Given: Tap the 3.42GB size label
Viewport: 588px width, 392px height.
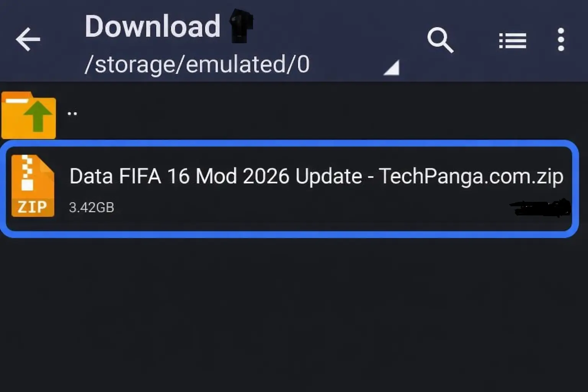Looking at the screenshot, I should click(91, 207).
